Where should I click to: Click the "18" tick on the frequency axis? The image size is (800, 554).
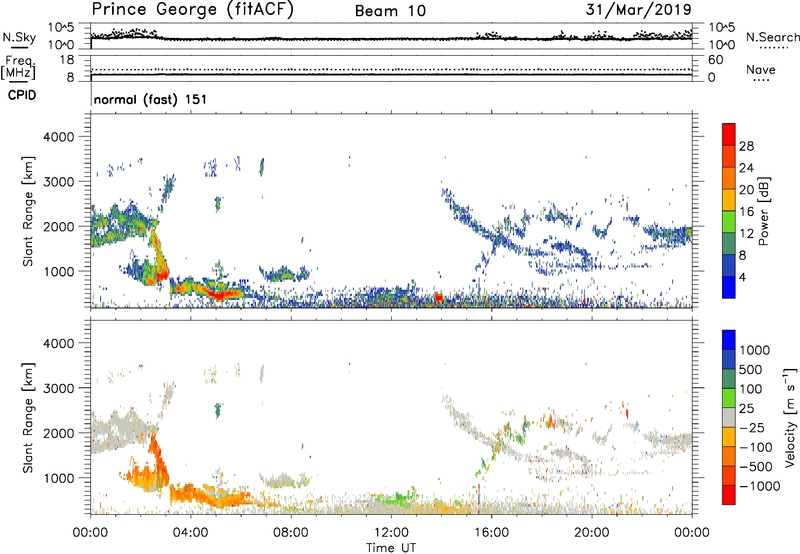click(67, 60)
